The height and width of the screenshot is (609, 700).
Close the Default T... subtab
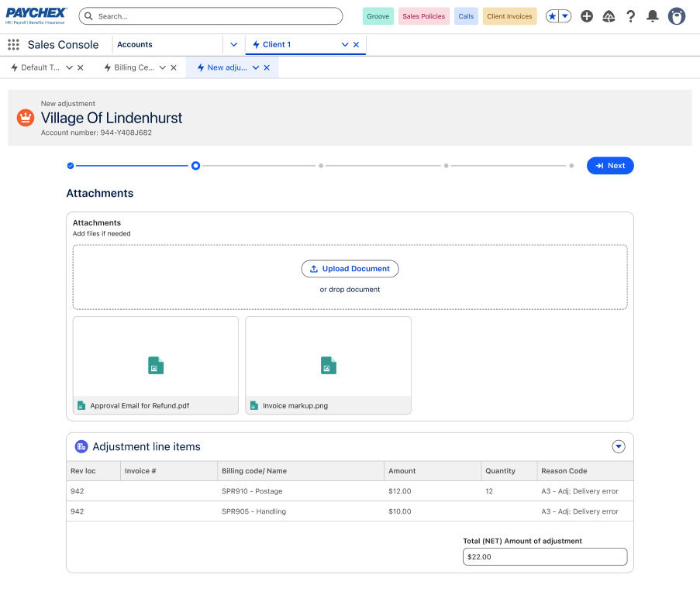[x=81, y=67]
